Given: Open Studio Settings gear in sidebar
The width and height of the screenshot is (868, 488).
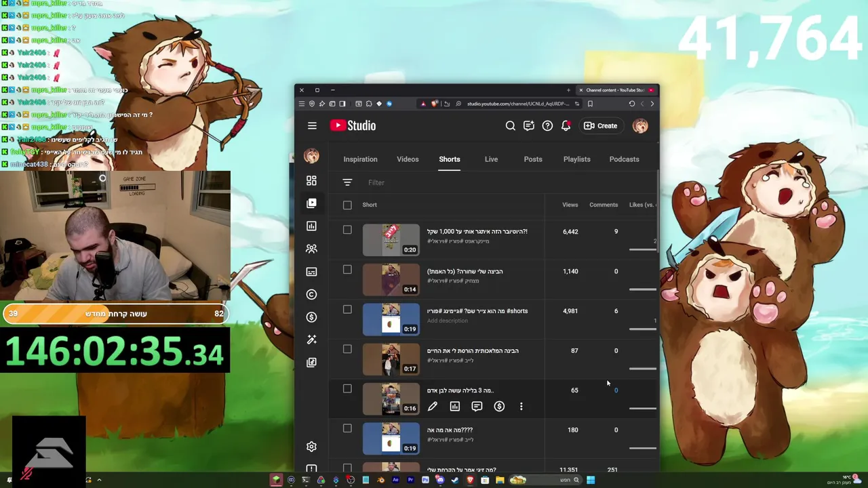Looking at the screenshot, I should pos(311,447).
